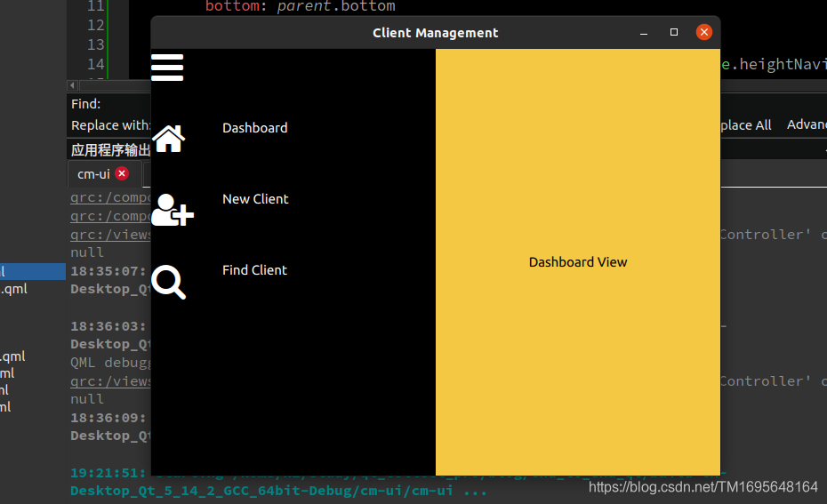Click the Replace with: label
The image size is (827, 504).
tap(111, 125)
